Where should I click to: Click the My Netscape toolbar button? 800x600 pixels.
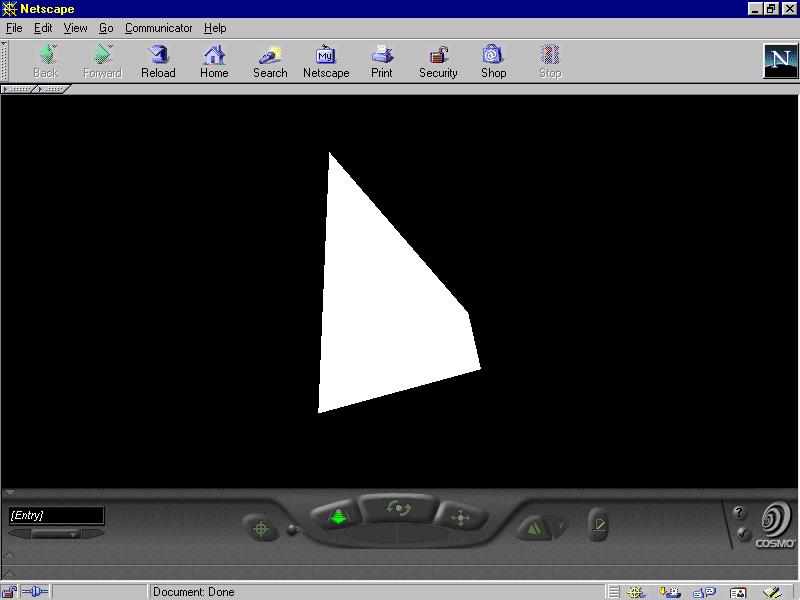pyautogui.click(x=326, y=61)
